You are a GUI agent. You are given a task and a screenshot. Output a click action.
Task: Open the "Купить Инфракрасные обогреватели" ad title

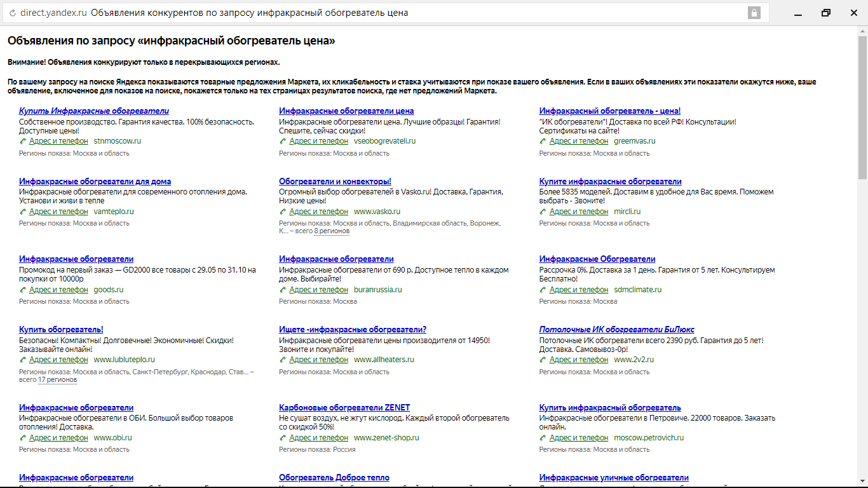(x=94, y=111)
